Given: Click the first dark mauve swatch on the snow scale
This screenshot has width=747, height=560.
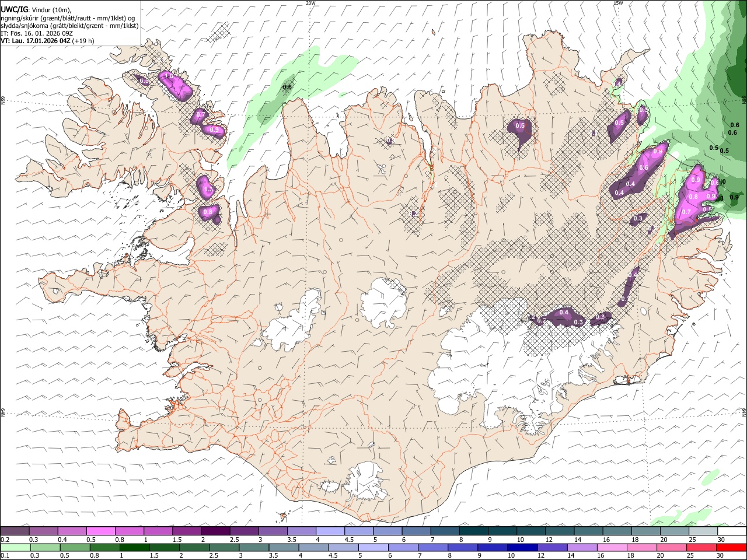Looking at the screenshot, I should pyautogui.click(x=15, y=531).
